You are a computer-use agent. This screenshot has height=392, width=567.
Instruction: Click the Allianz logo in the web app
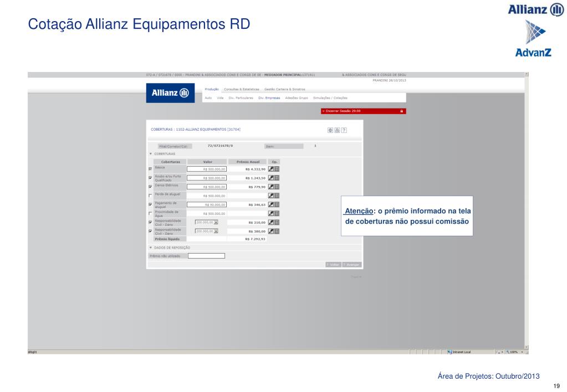[170, 93]
